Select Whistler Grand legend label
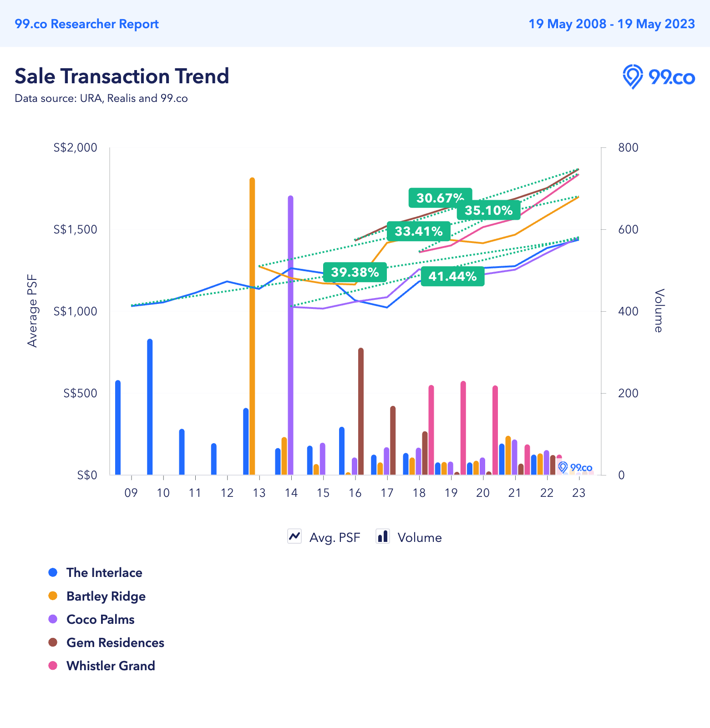 tap(111, 666)
